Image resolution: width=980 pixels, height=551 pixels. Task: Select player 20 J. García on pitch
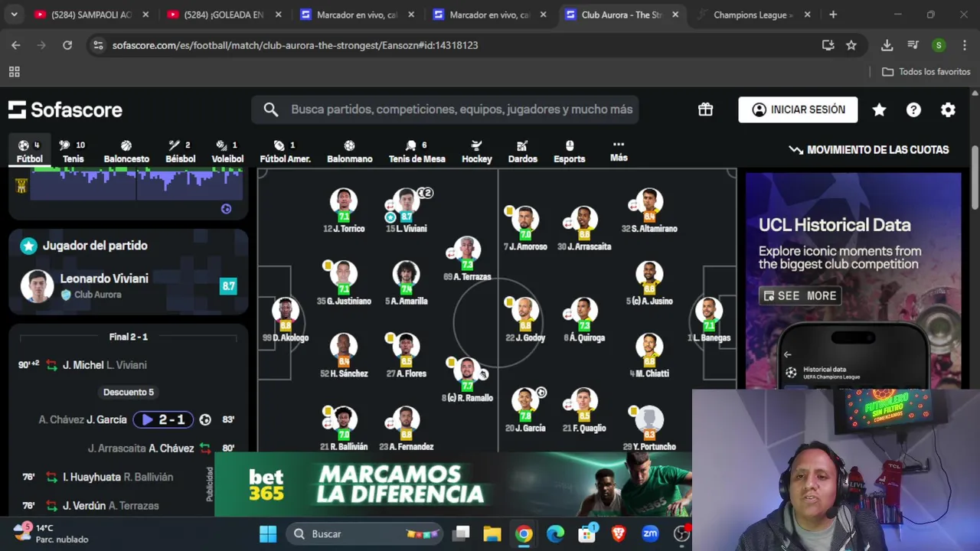coord(525,410)
